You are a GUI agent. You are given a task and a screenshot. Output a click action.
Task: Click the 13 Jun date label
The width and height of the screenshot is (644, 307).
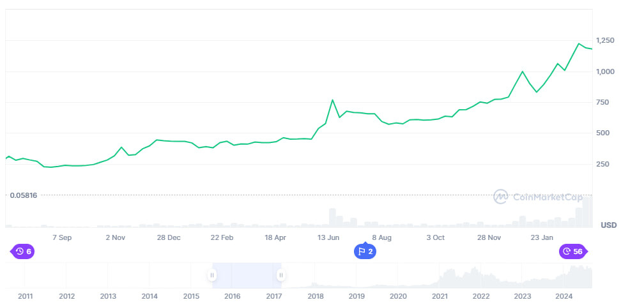[328, 237]
